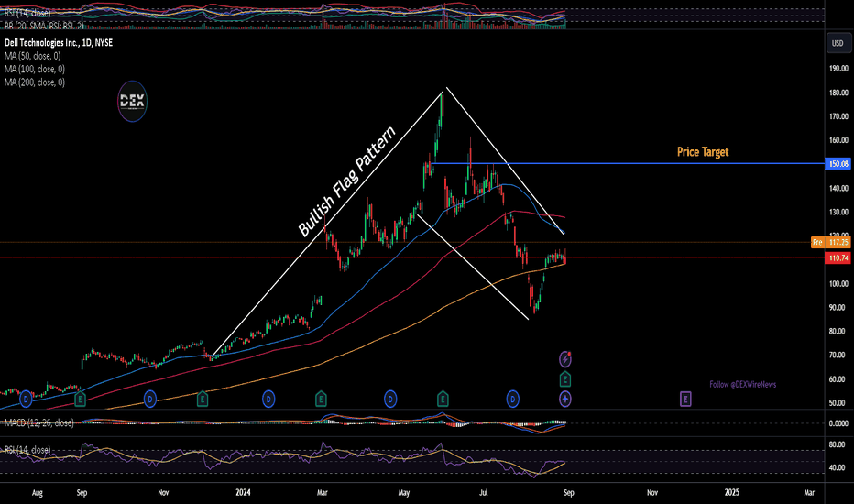Click the 2024 label on the time axis
The image size is (854, 504).
click(x=243, y=493)
